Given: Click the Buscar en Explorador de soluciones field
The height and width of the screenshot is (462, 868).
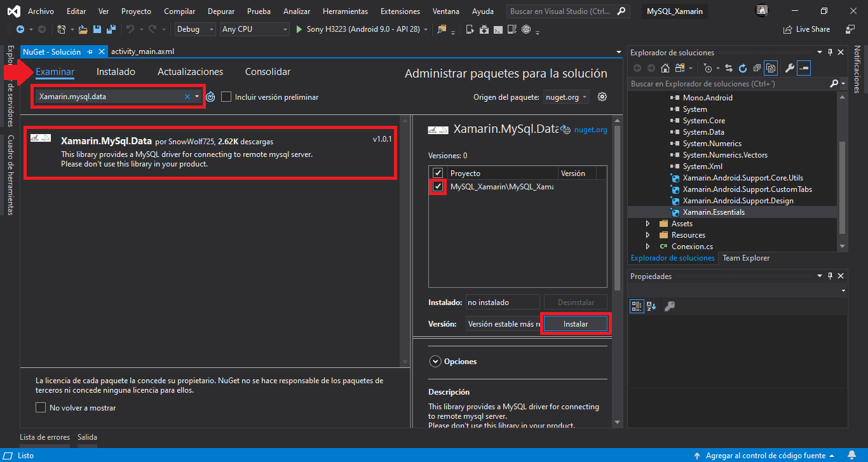Looking at the screenshot, I should [x=729, y=83].
